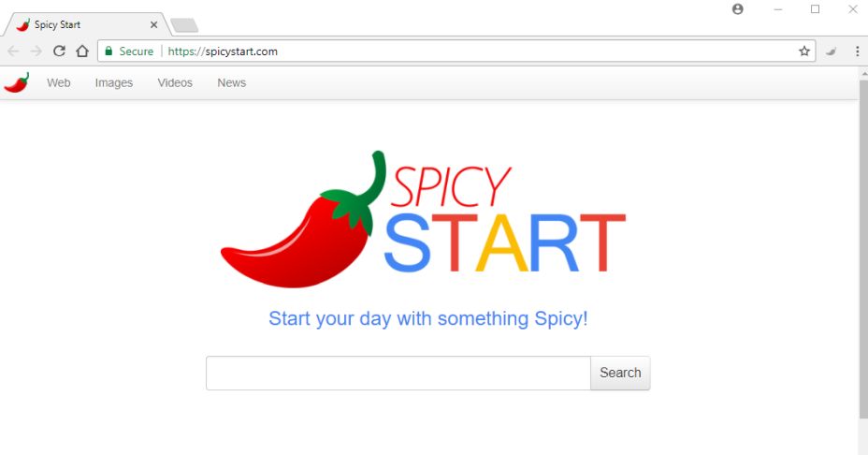The image size is (868, 455).
Task: Click the small chili logo in site navbar
Action: [16, 82]
